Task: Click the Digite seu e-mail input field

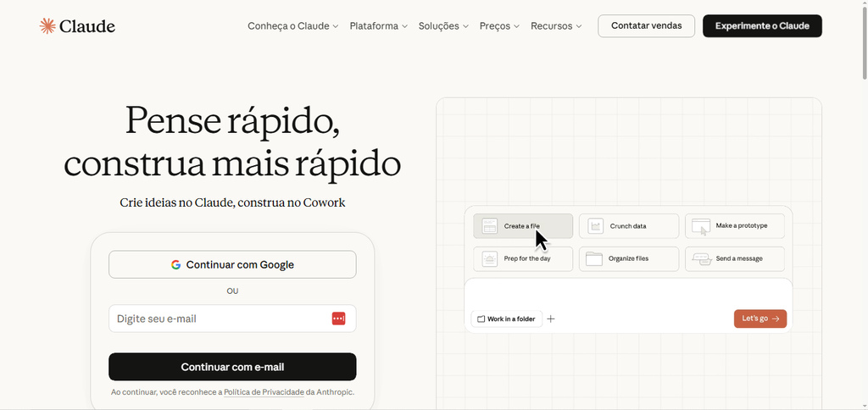Action: tap(220, 319)
